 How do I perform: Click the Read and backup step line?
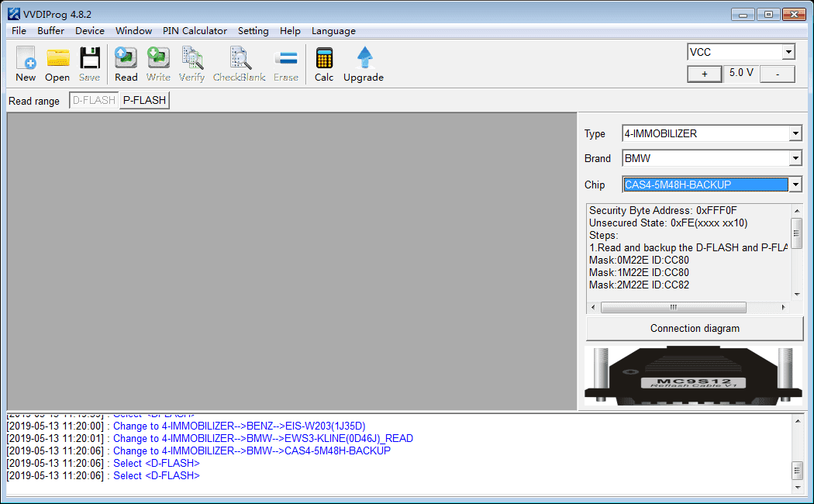(688, 247)
